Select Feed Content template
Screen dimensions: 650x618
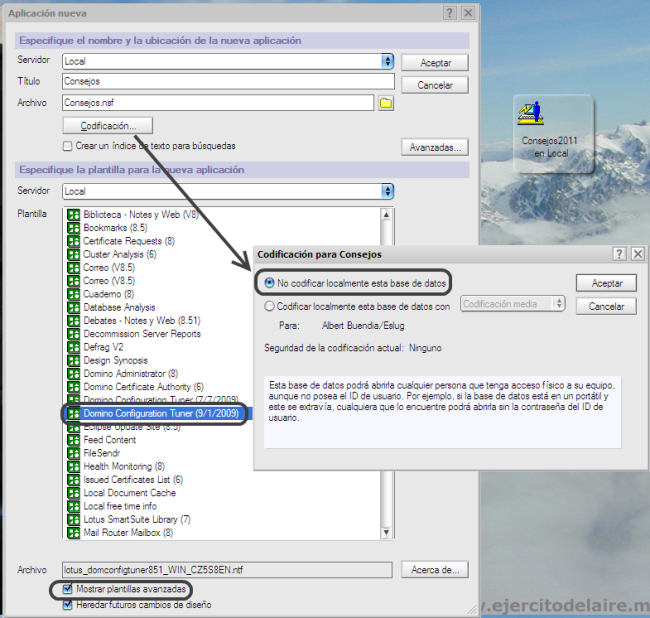pyautogui.click(x=109, y=440)
